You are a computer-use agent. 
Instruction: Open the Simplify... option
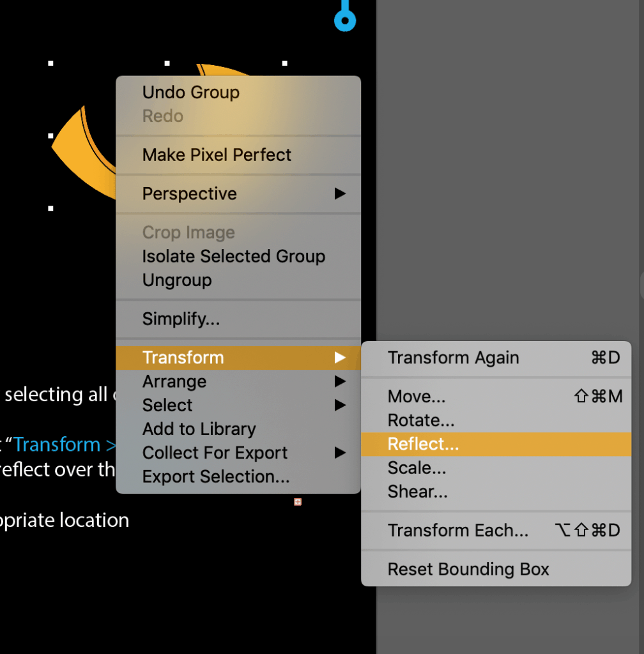[238, 319]
